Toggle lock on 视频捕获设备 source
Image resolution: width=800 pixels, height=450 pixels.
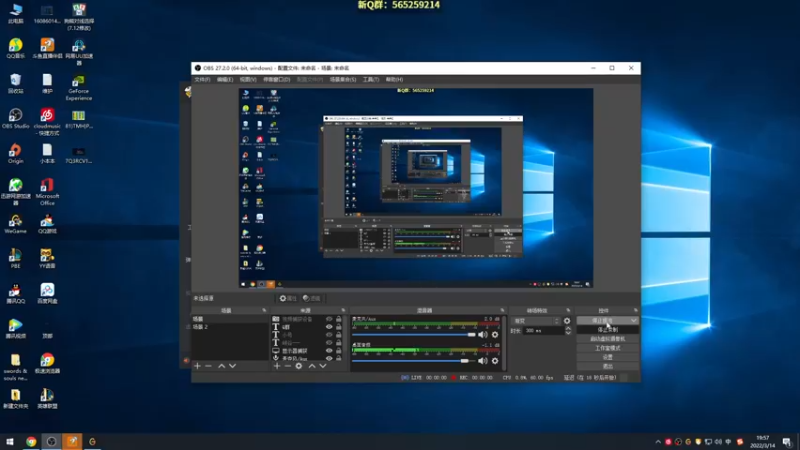[339, 319]
